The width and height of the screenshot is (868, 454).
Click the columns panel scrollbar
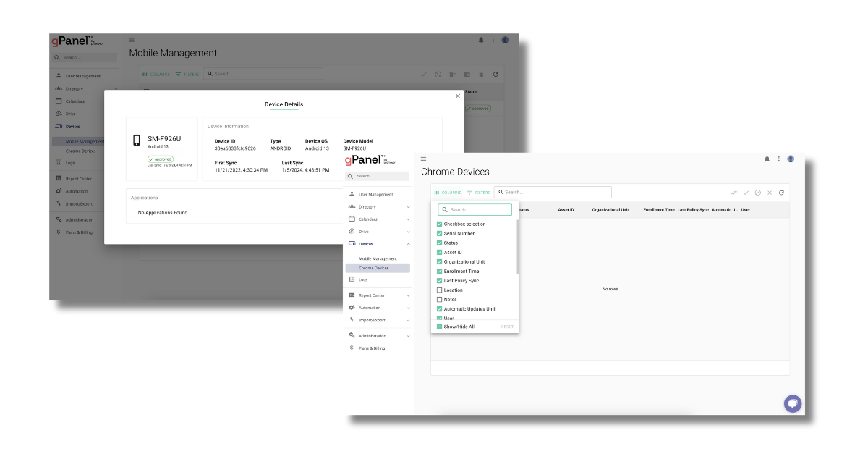[x=517, y=246]
